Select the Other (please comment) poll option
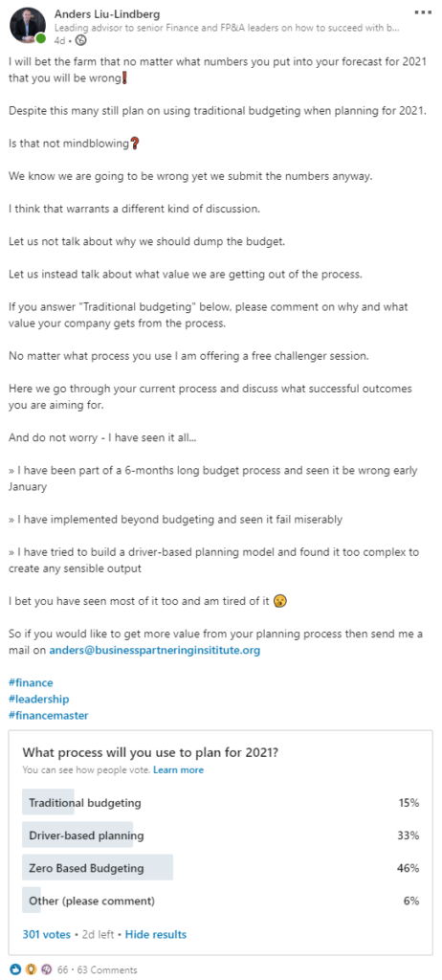 (x=221, y=901)
